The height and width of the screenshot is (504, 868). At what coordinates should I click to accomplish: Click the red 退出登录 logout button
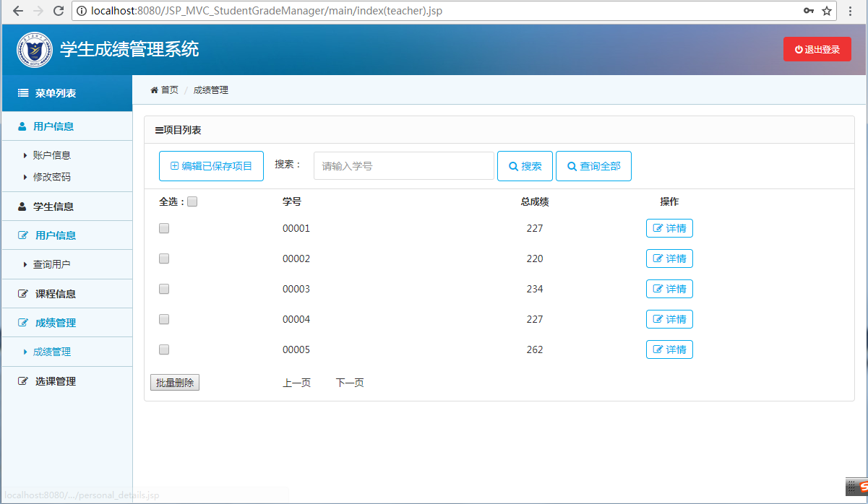(817, 49)
